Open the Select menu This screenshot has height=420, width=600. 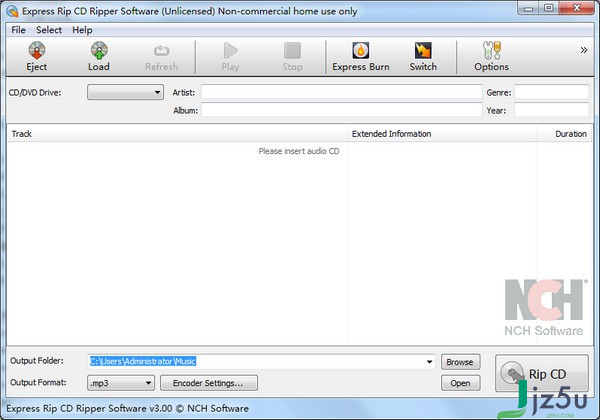point(49,30)
